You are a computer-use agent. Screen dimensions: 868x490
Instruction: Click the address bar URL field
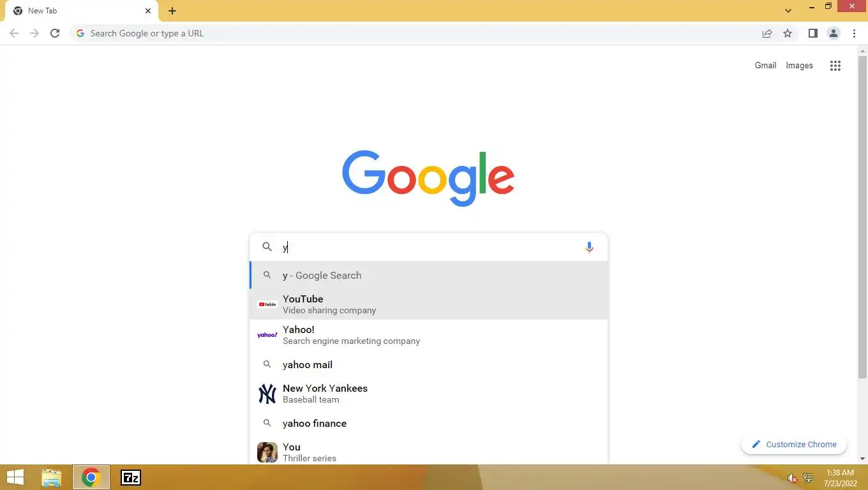coord(415,33)
